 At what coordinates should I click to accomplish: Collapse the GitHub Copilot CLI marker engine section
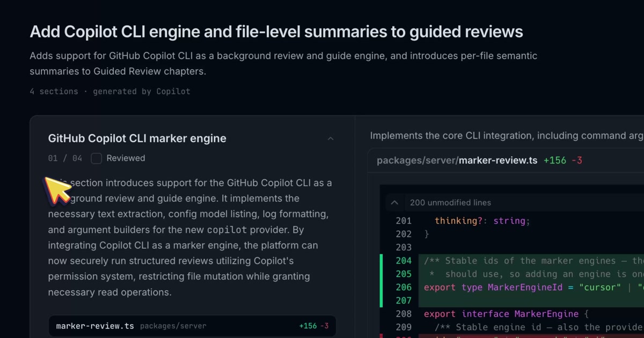[331, 138]
